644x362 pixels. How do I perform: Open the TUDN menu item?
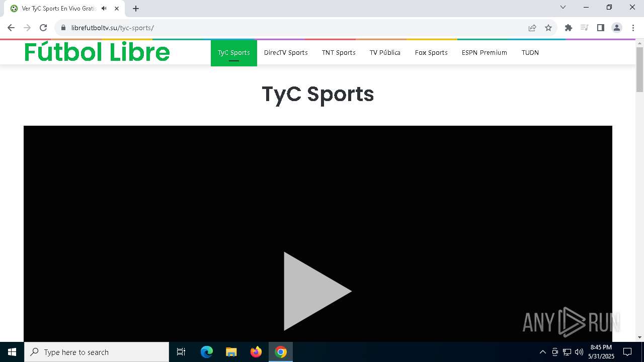[530, 52]
